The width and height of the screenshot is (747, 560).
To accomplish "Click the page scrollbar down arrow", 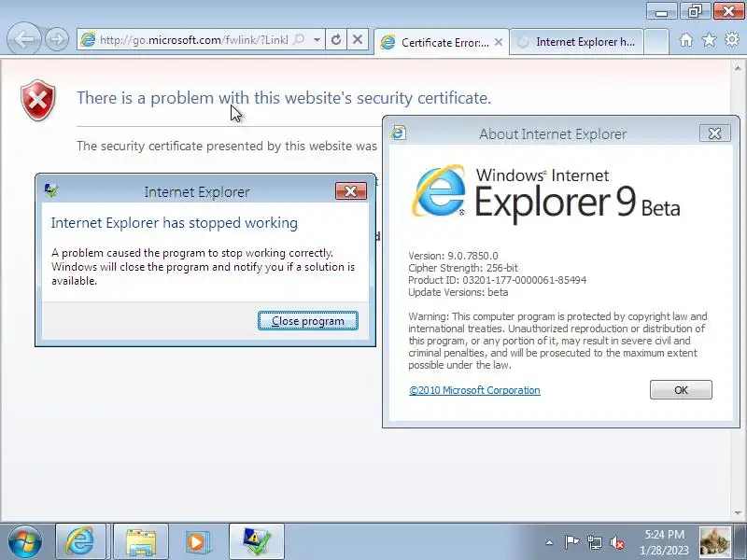I will tap(738, 512).
